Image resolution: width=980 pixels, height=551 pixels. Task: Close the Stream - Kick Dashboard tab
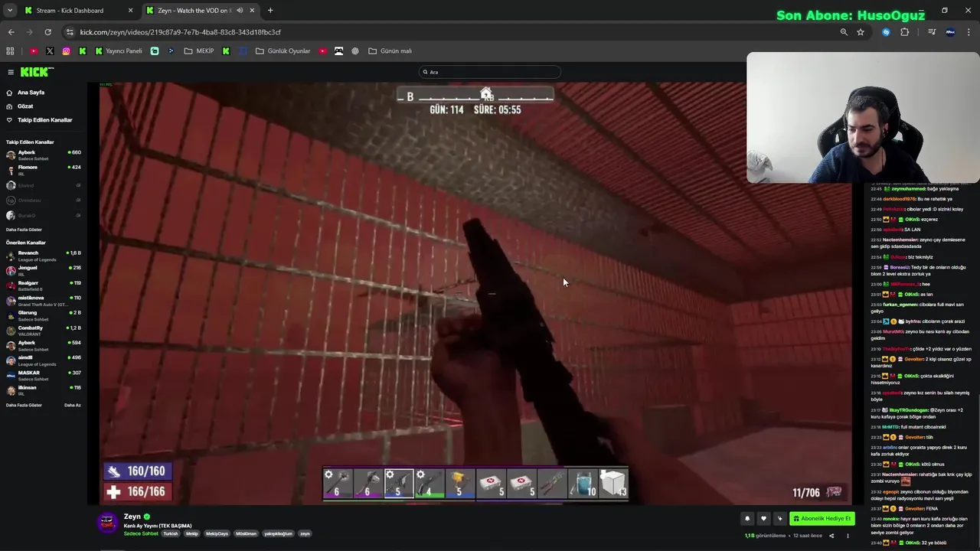[x=130, y=11]
